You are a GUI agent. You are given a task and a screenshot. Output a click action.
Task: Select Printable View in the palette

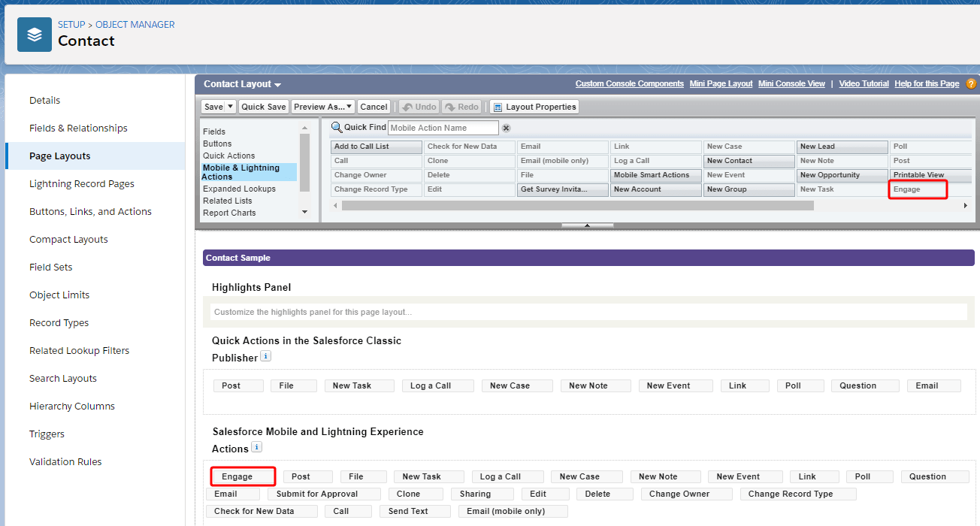pos(932,175)
